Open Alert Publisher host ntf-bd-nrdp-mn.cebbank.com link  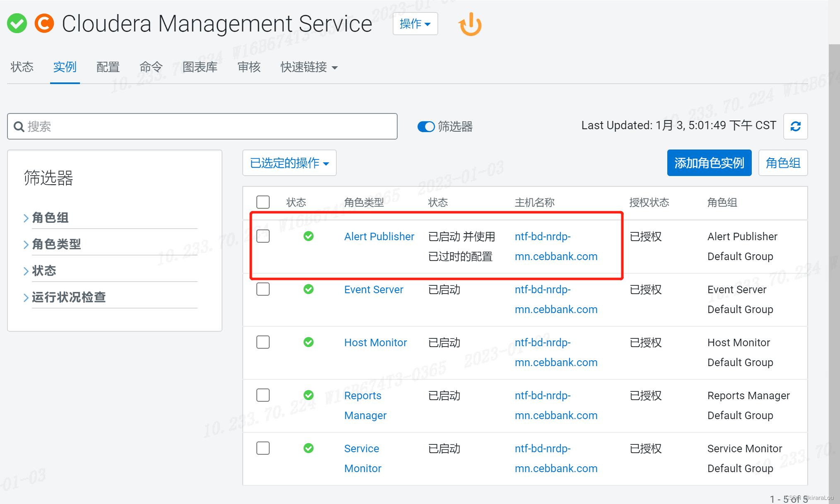[556, 246]
